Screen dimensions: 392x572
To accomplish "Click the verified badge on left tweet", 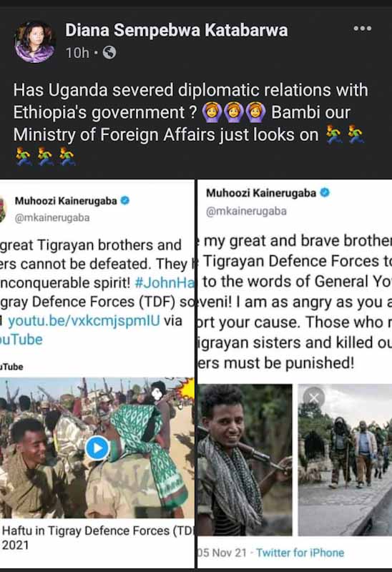I will (125, 200).
